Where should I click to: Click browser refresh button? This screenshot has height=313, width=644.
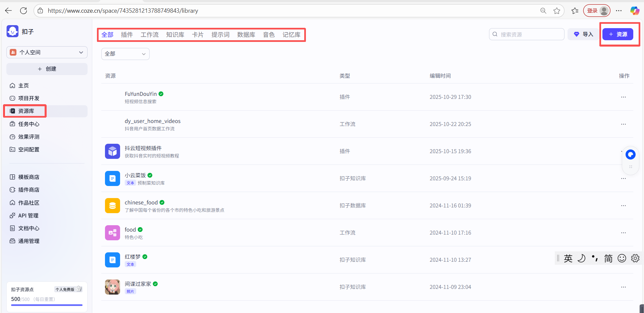tap(23, 11)
